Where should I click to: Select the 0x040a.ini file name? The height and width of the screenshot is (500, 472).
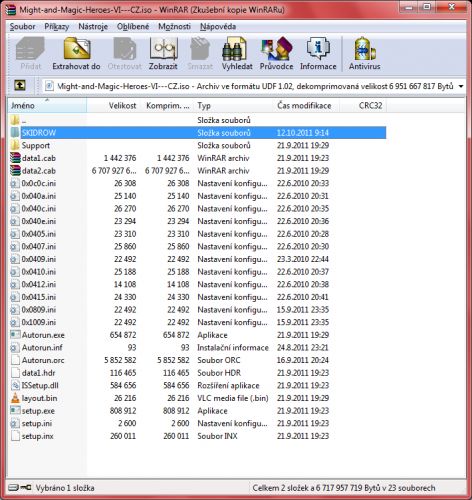[x=39, y=196]
